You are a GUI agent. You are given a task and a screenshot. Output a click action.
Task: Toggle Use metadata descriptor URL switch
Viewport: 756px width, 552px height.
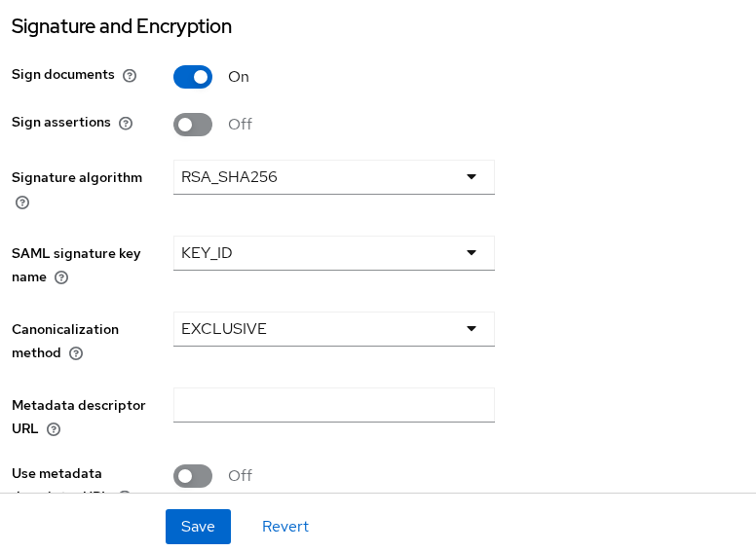(x=193, y=476)
